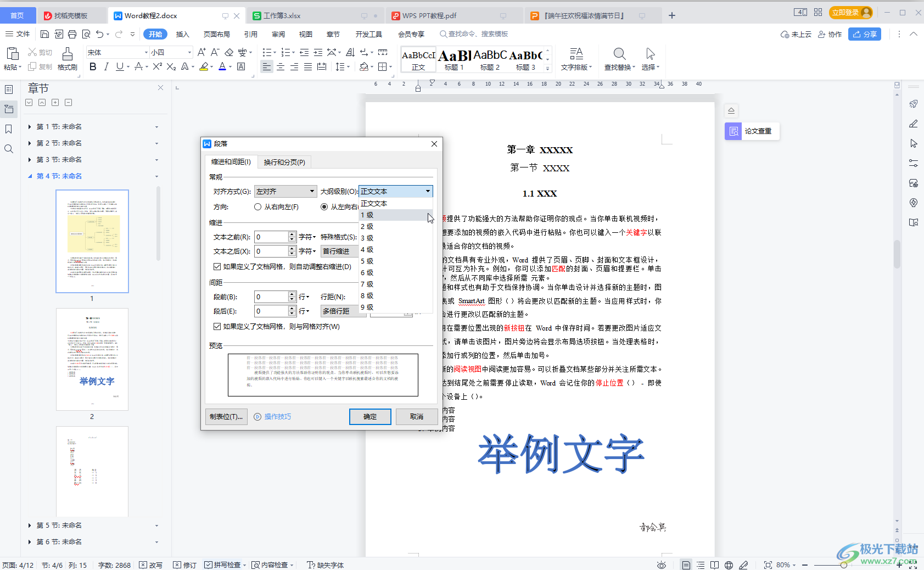Center-align paragraph text icon
This screenshot has height=570, width=924.
tap(281, 67)
